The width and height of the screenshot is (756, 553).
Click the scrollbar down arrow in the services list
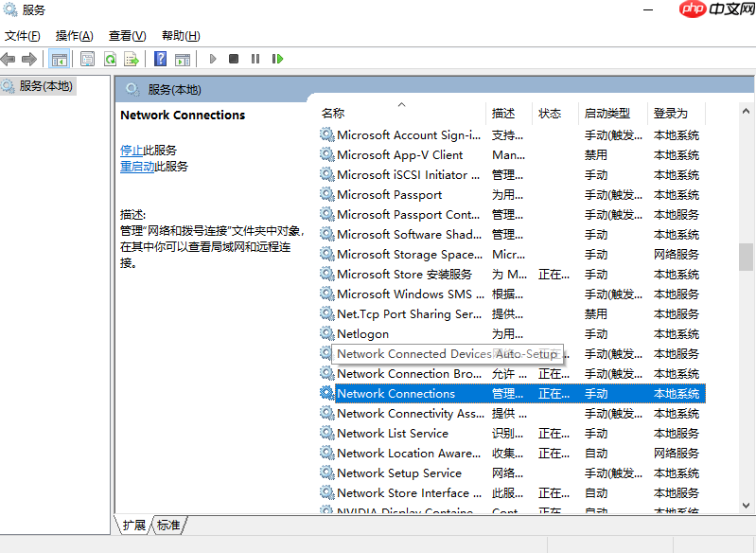pos(746,506)
